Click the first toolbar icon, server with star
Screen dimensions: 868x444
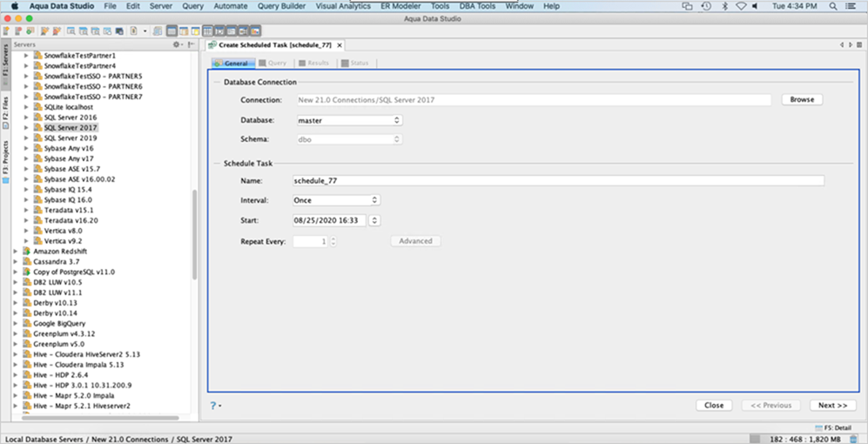tap(6, 31)
